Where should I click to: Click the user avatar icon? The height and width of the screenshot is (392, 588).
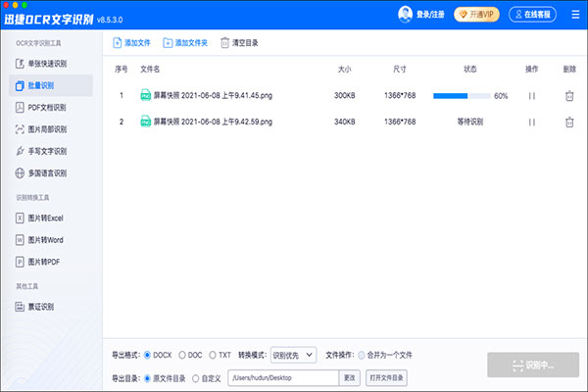[406, 15]
